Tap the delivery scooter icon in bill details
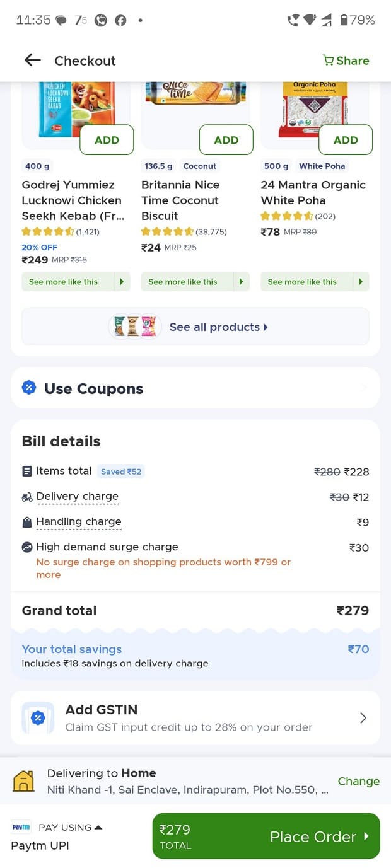The height and width of the screenshot is (868, 391). click(x=27, y=497)
